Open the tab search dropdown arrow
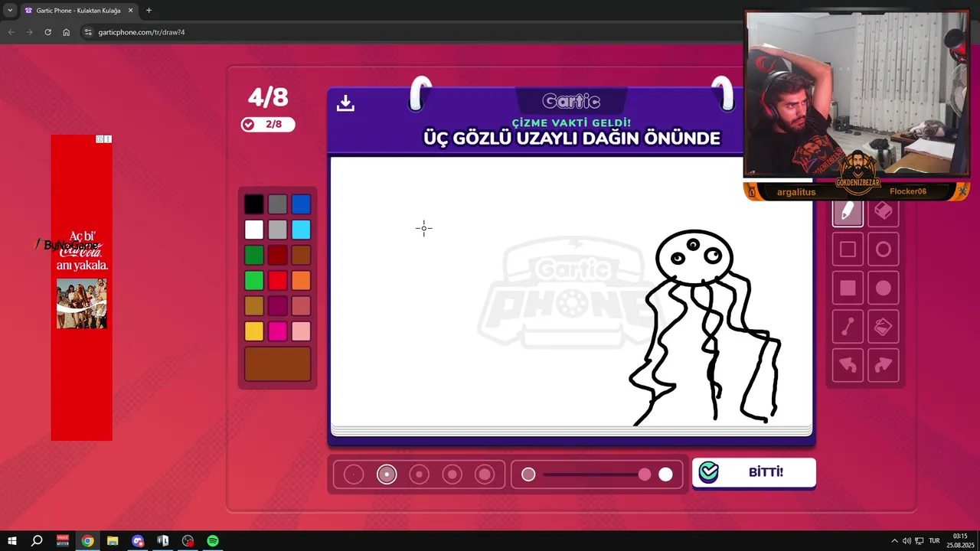Viewport: 980px width, 551px height. click(x=10, y=11)
